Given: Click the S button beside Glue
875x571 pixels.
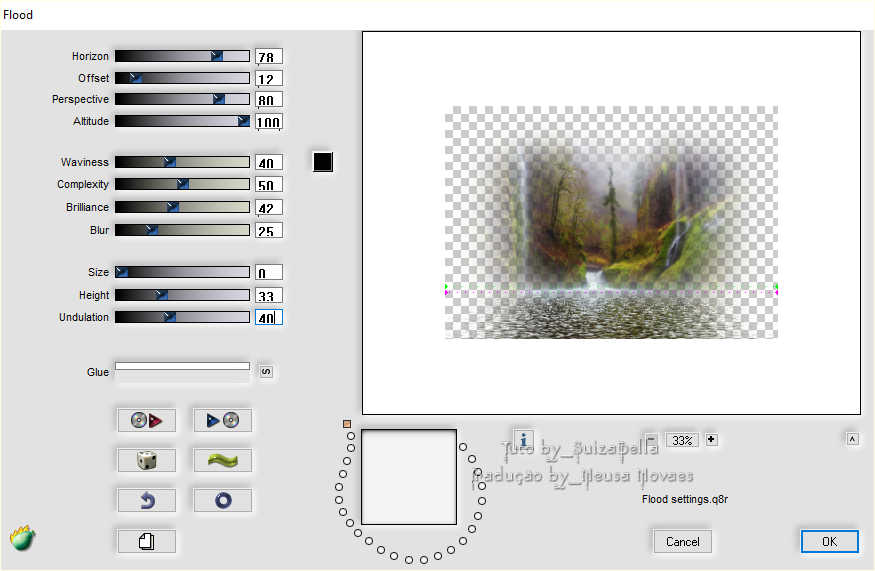Looking at the screenshot, I should 266,372.
